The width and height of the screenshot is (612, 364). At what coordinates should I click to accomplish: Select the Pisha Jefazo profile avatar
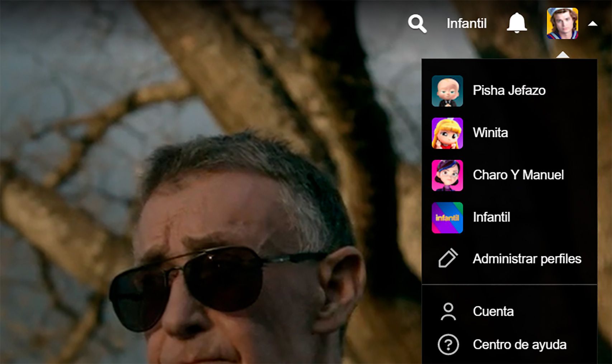click(447, 91)
